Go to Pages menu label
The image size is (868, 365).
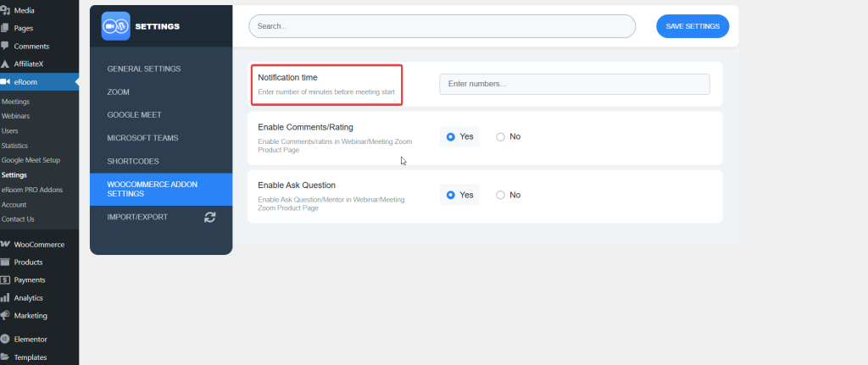tap(24, 28)
